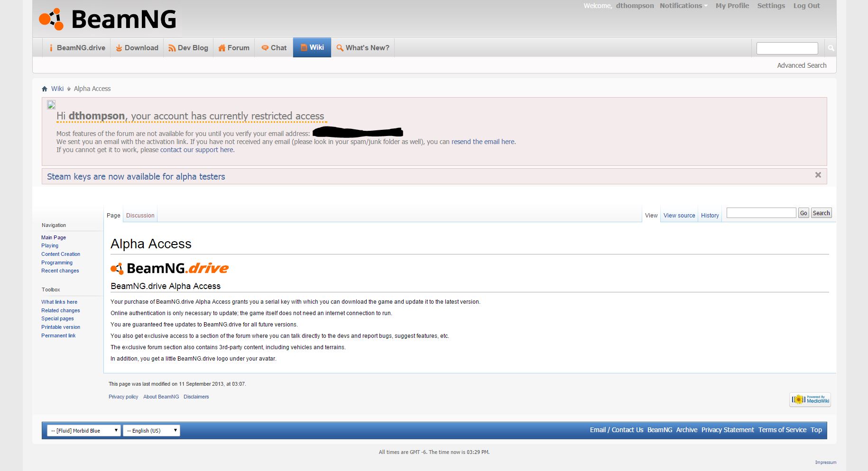Select the Wiki navigation tab
This screenshot has height=471, width=868.
(x=312, y=47)
